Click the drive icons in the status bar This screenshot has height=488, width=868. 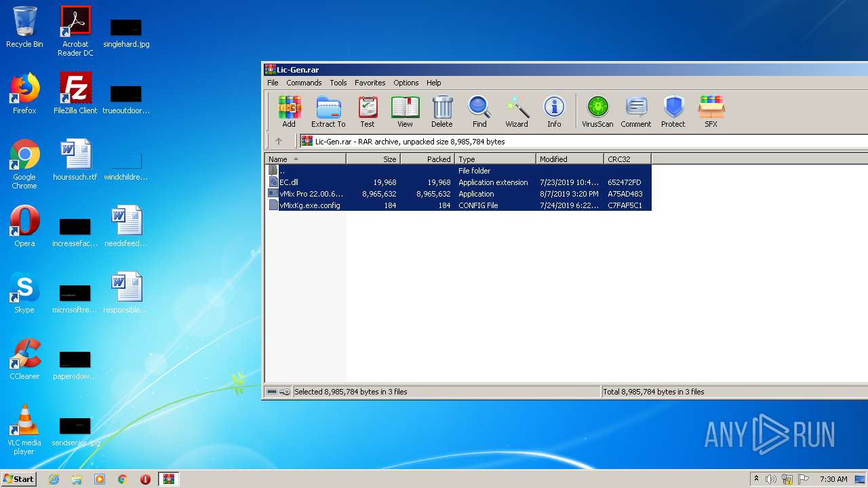(278, 392)
